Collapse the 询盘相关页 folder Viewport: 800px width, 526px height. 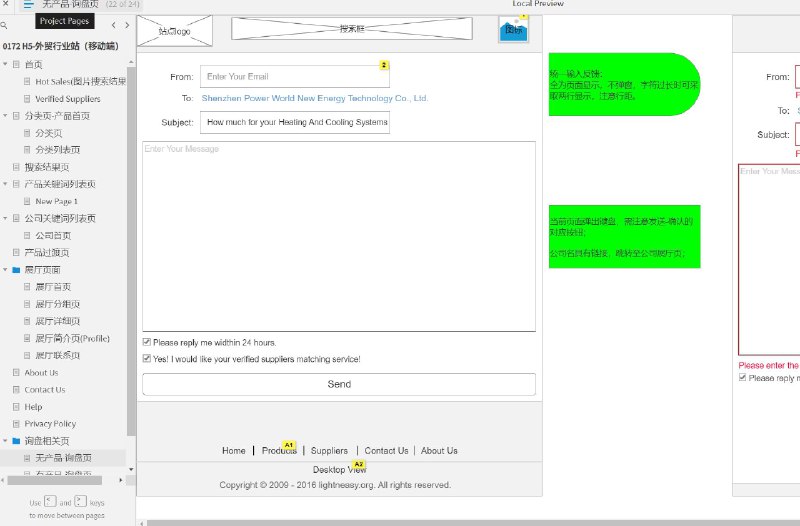(x=5, y=440)
